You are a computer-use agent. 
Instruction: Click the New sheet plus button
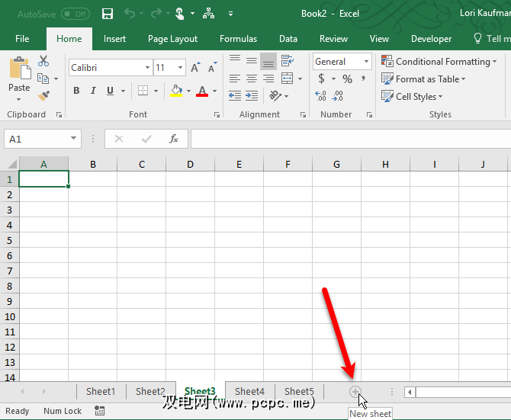point(355,392)
